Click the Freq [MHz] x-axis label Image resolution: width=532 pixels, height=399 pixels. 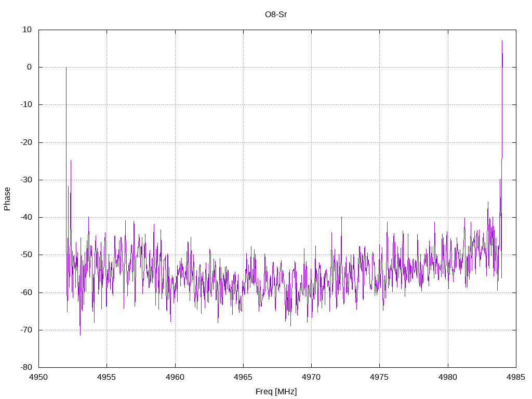click(x=276, y=392)
